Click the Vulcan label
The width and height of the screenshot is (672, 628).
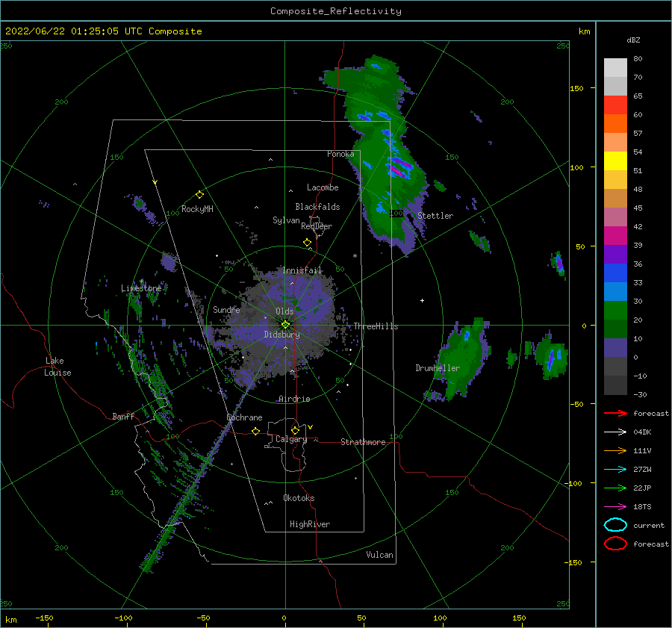(379, 555)
